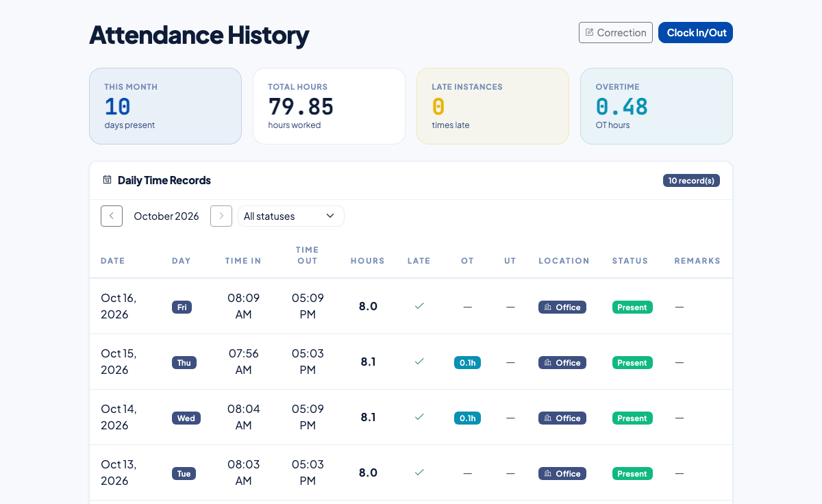Click the 0.1h OT badge in Oct 15 row
Image resolution: width=822 pixels, height=504 pixels.
coord(467,363)
